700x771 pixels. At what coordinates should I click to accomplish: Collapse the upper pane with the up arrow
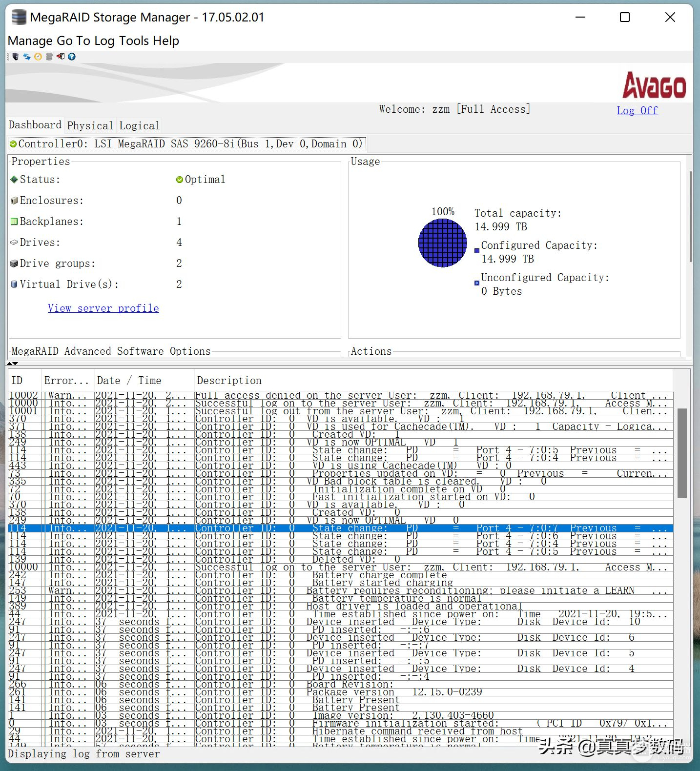(x=10, y=363)
